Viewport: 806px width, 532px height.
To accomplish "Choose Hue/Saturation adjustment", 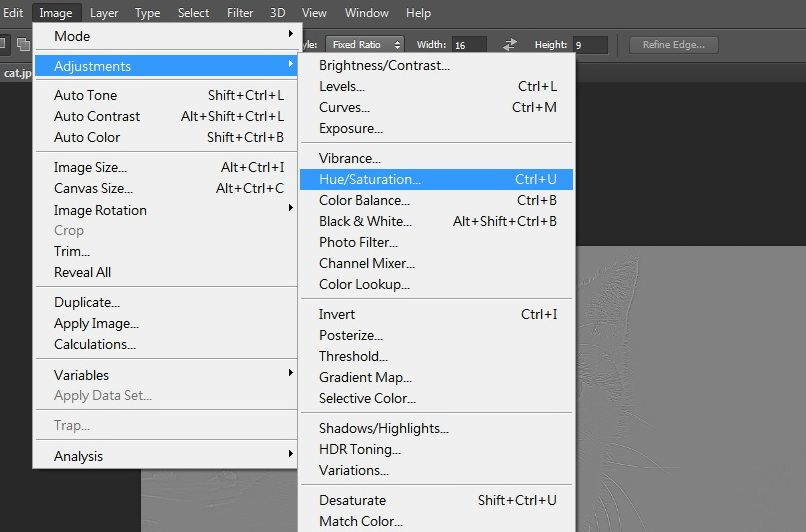I will click(436, 179).
